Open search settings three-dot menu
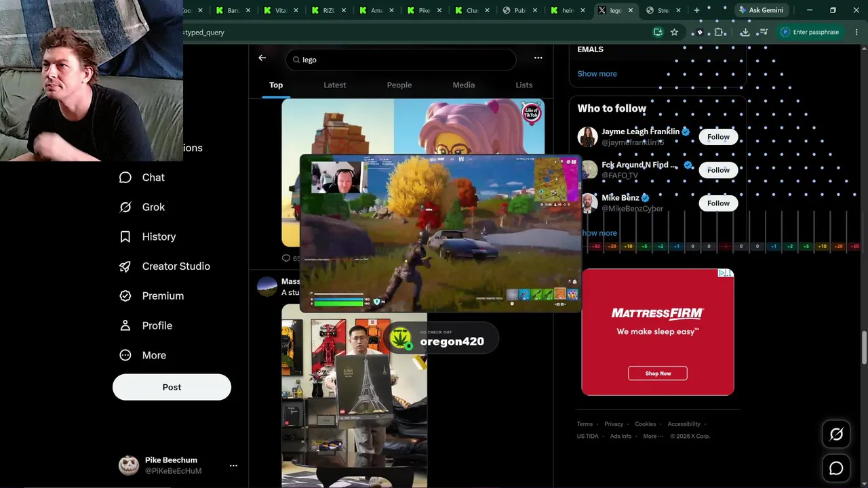This screenshot has height=488, width=868. point(538,58)
